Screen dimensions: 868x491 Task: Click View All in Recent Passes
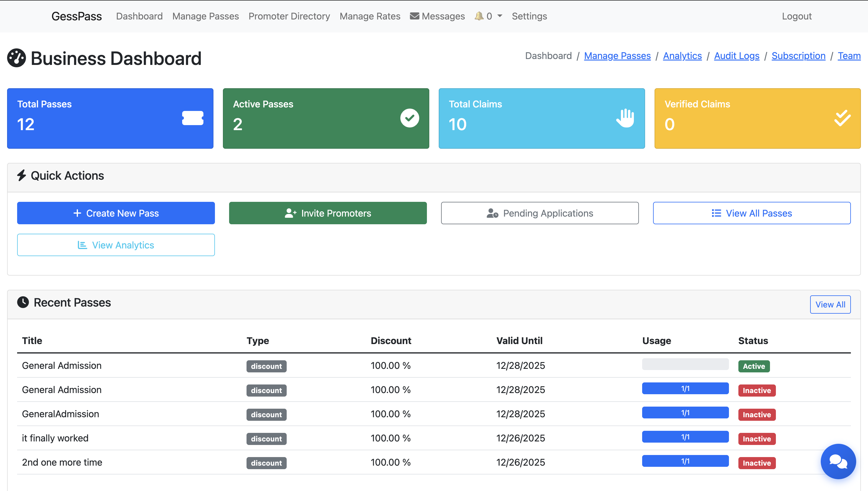[830, 304]
